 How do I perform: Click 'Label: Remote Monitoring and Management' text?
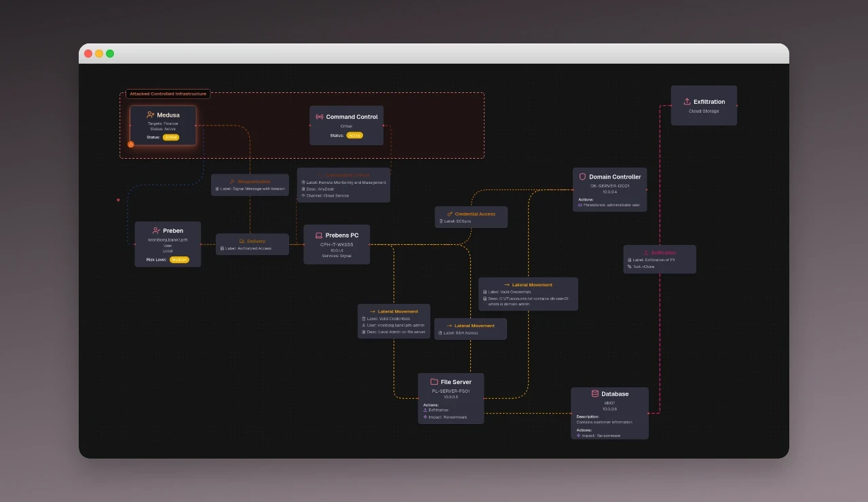pyautogui.click(x=346, y=182)
